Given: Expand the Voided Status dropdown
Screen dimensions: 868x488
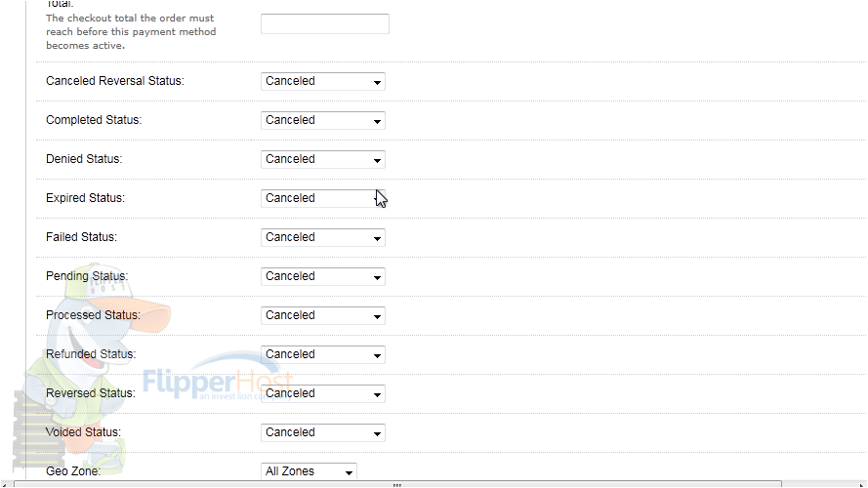Looking at the screenshot, I should (323, 432).
